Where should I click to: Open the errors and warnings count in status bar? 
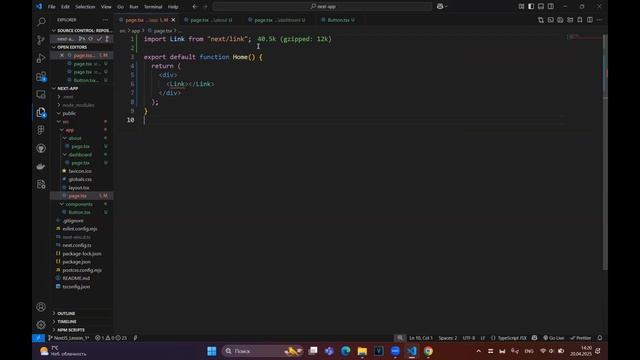point(111,338)
